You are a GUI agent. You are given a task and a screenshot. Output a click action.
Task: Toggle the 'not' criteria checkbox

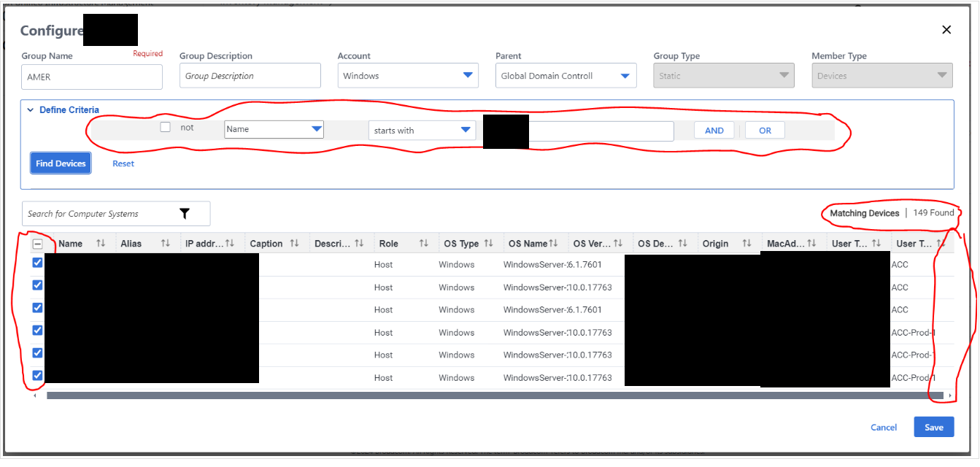(x=166, y=128)
